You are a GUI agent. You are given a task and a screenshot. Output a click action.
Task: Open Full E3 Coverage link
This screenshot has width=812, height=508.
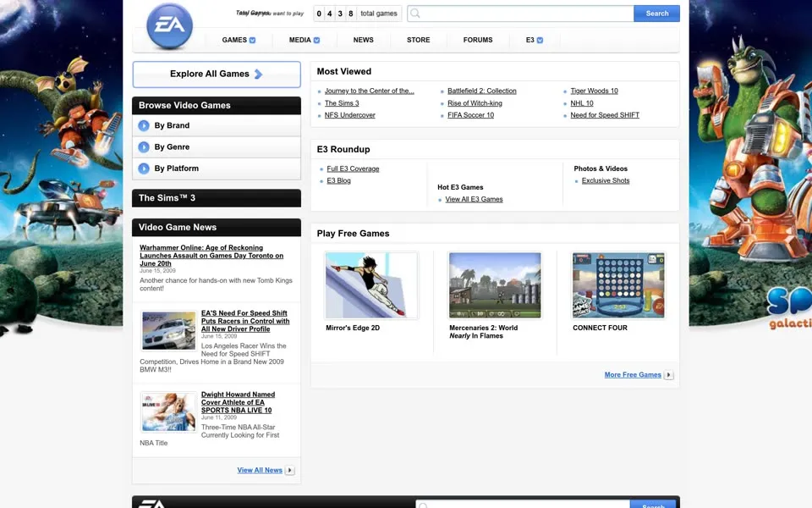pos(353,169)
